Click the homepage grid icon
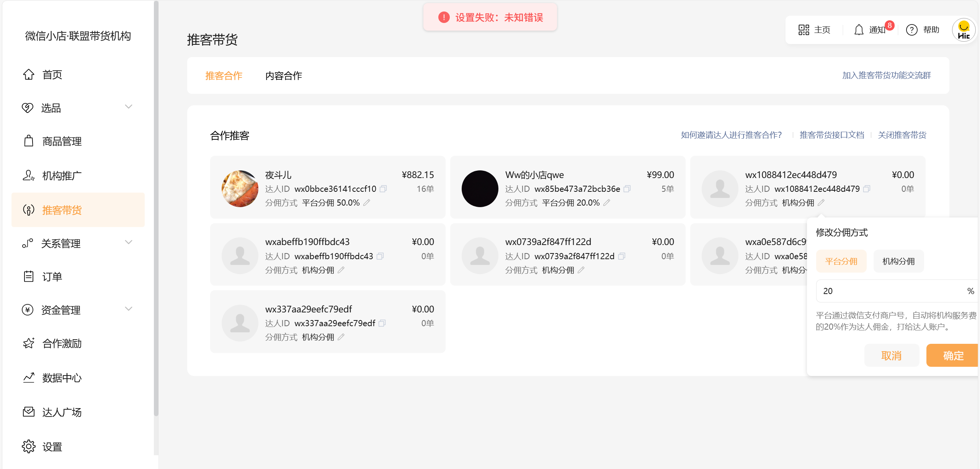 coord(804,30)
